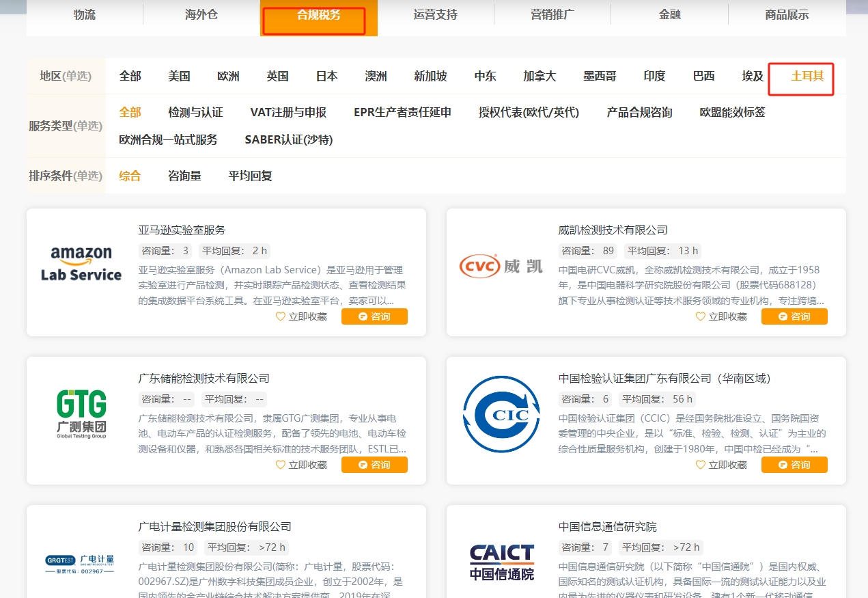Filter region by 中东
This screenshot has height=598, width=868.
(485, 76)
